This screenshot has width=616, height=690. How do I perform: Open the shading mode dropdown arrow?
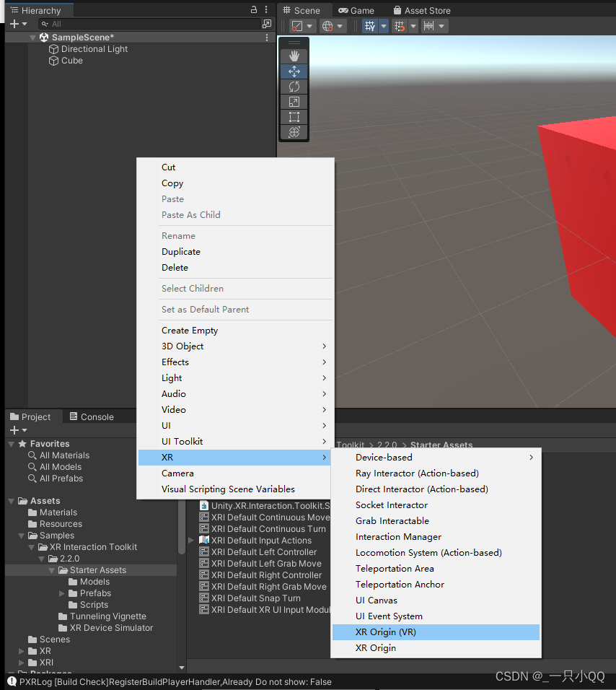point(309,26)
